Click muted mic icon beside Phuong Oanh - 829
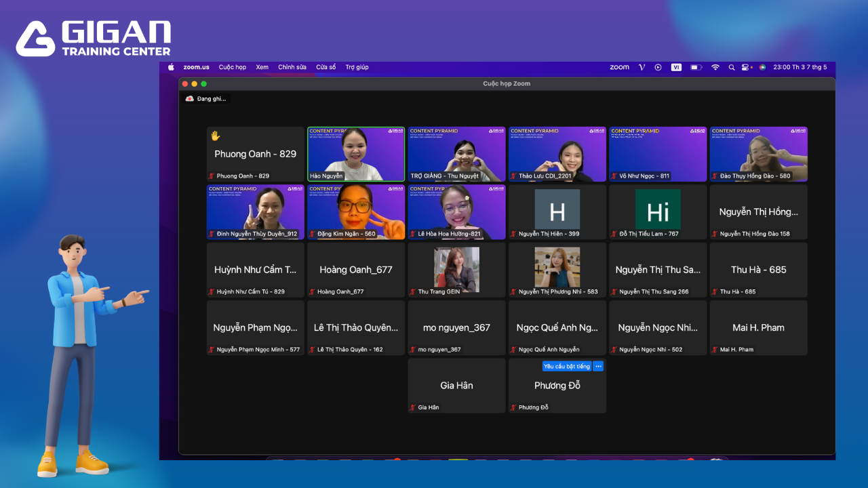The image size is (868, 488). 212,176
